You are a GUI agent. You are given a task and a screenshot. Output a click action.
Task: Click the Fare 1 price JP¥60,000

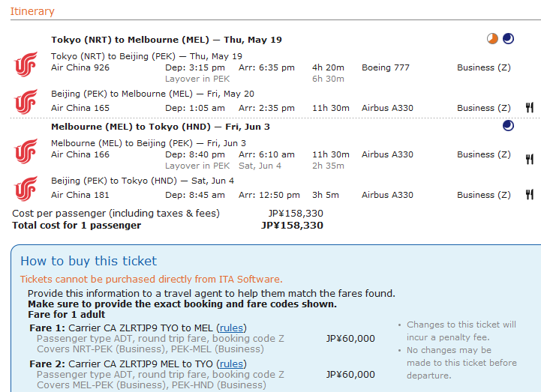pyautogui.click(x=350, y=338)
